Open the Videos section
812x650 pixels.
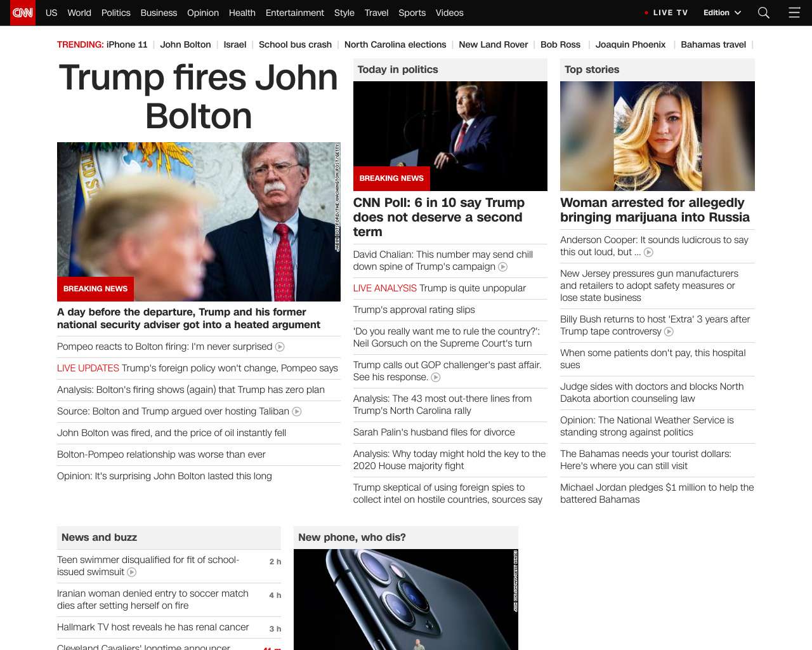point(450,13)
